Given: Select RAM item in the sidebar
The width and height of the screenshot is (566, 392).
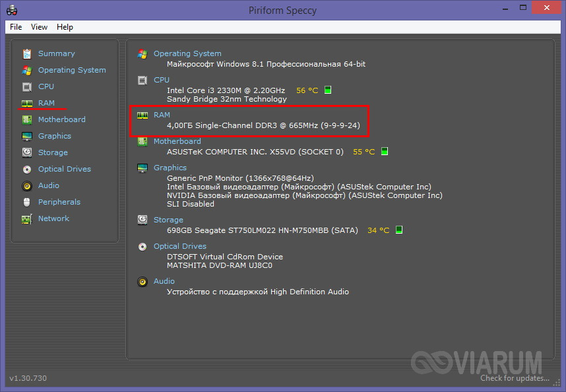Looking at the screenshot, I should coord(46,103).
